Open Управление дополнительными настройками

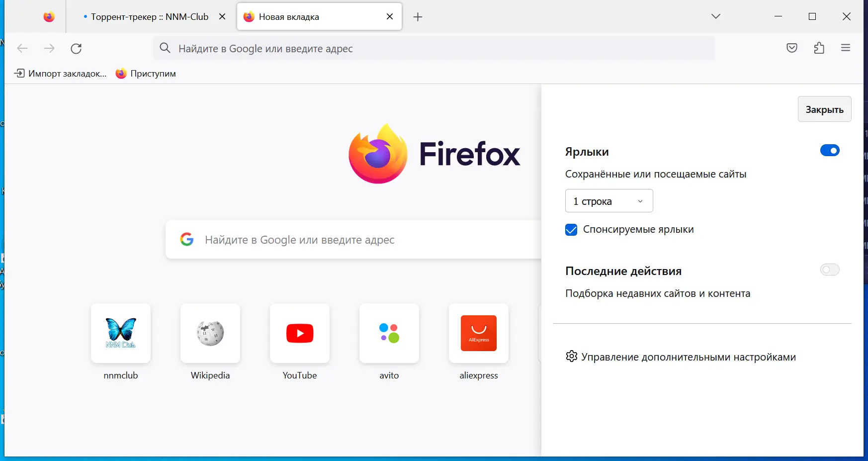[x=689, y=357]
